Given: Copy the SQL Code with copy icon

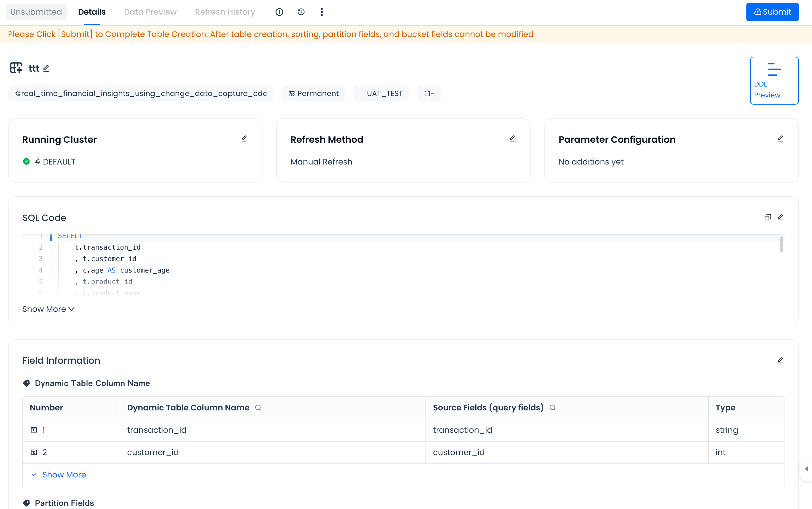Looking at the screenshot, I should point(768,218).
